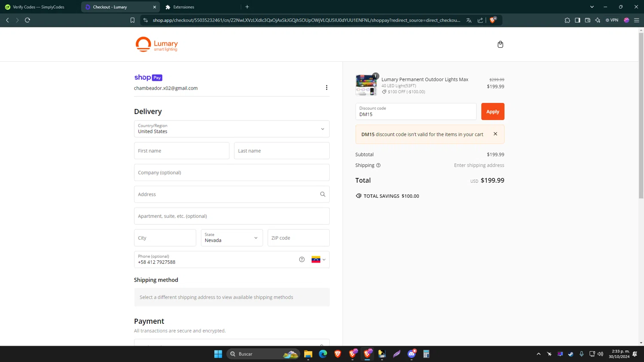Launch Microsoft Edge from taskbar

coord(323,354)
